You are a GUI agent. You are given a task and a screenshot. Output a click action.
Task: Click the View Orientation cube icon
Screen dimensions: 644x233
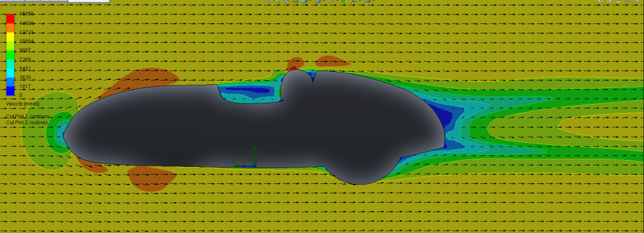(x=304, y=1)
